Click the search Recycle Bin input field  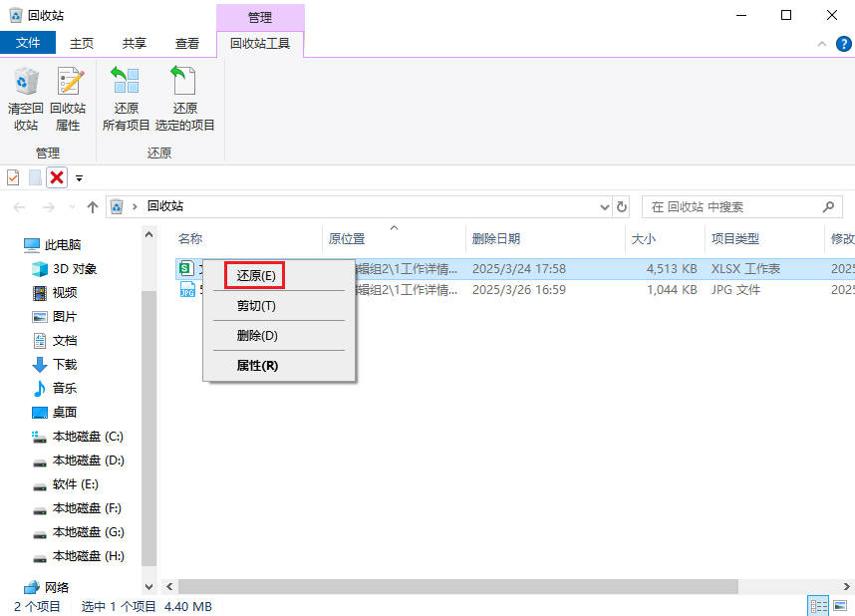732,207
